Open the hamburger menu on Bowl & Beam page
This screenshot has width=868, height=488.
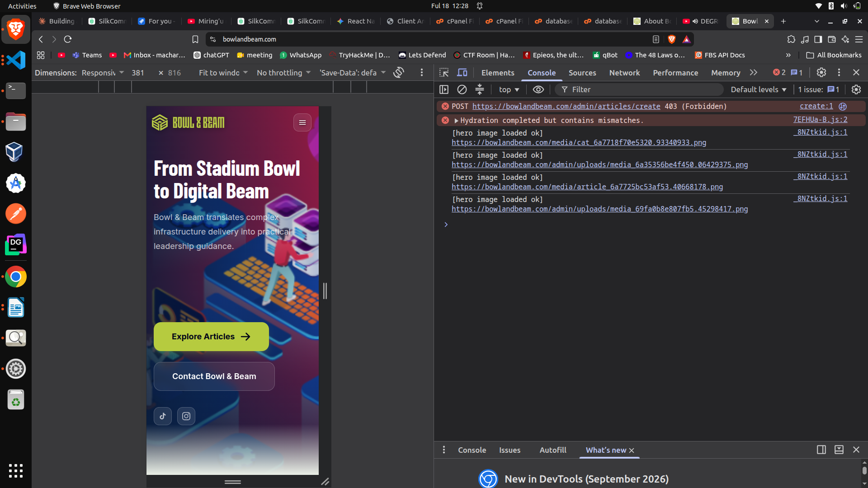coord(302,122)
